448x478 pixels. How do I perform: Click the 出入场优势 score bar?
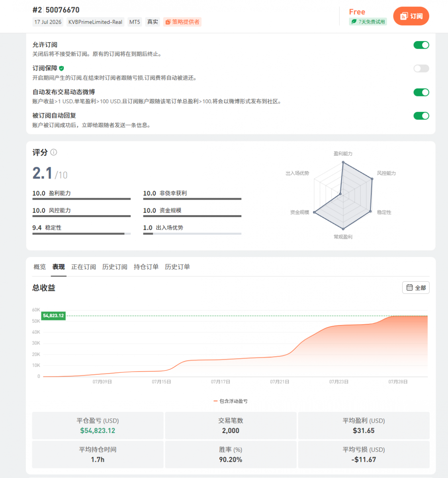pos(192,234)
